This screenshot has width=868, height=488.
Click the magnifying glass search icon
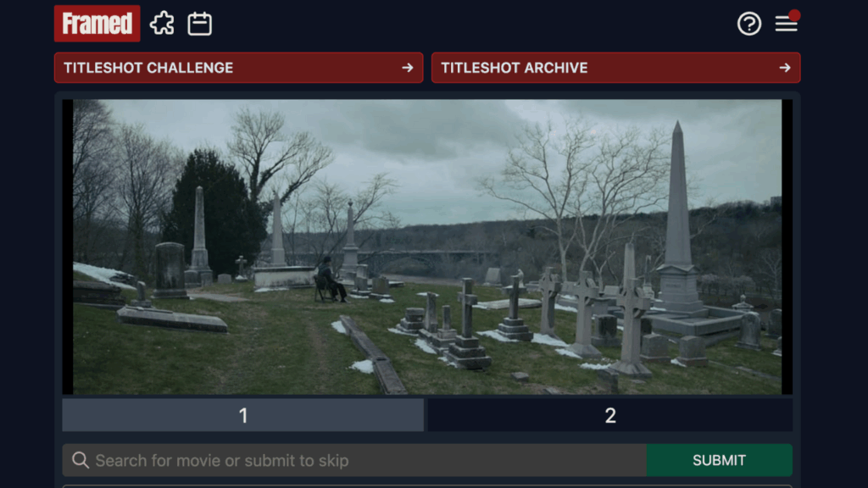(81, 460)
